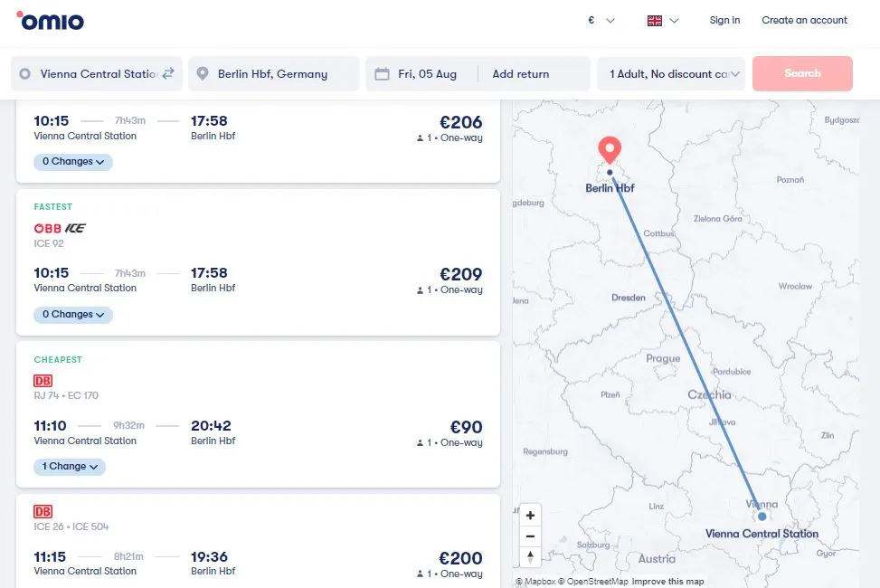This screenshot has width=880, height=588.
Task: Open the Improve this map link
Action: pyautogui.click(x=667, y=582)
